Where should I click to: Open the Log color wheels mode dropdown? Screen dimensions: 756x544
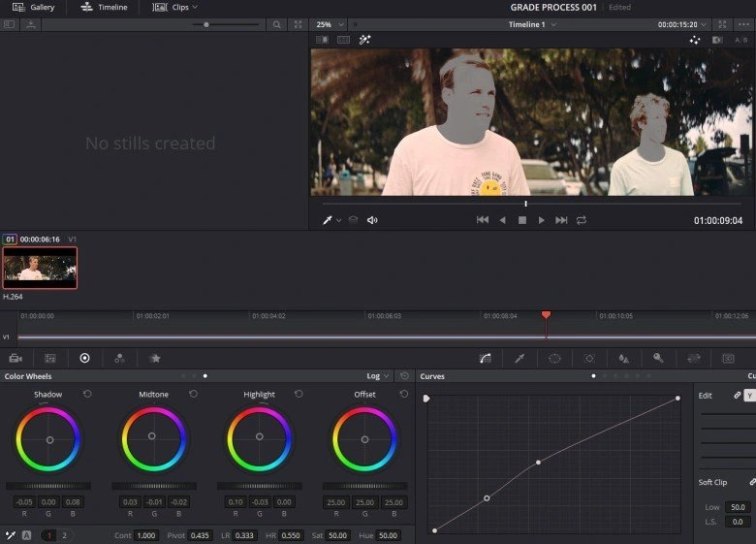378,376
